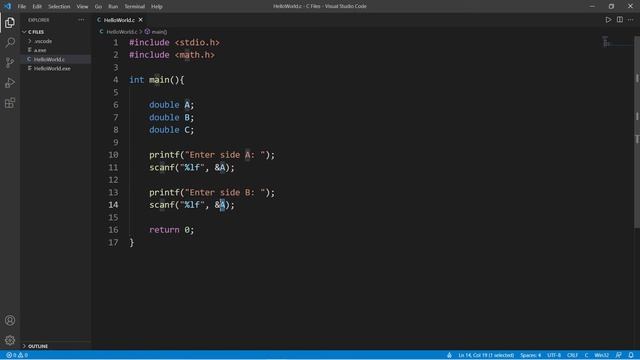Click the text "int main(){"

tap(157, 80)
